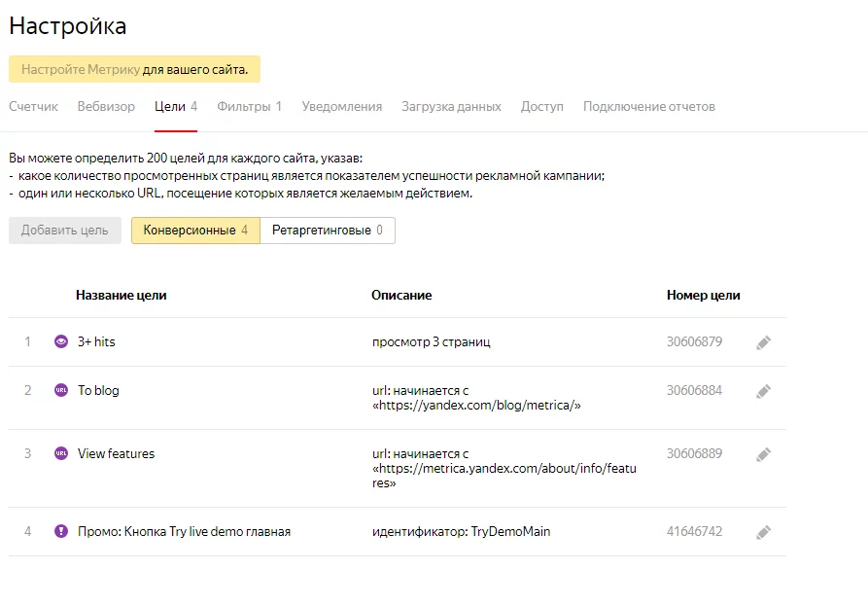The image size is (868, 606).
Task: Click the pencil edit icon for 3+ hits goal
Action: pos(763,343)
